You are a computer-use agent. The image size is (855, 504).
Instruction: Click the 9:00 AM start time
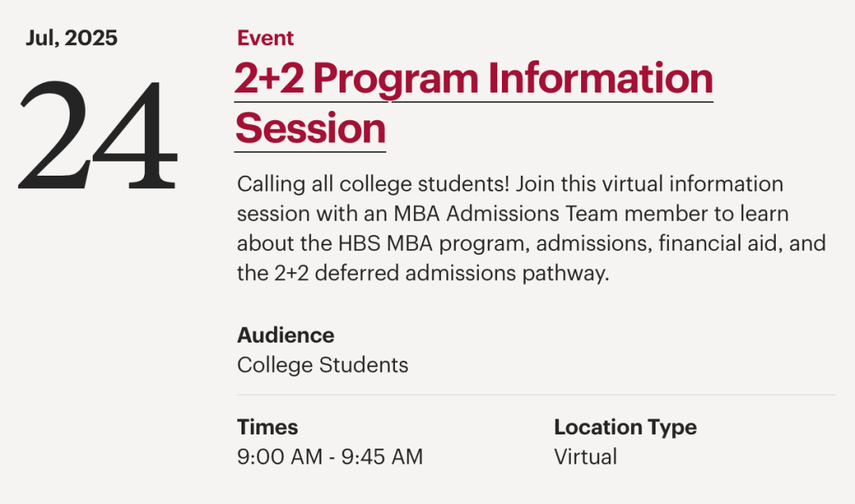point(279,457)
